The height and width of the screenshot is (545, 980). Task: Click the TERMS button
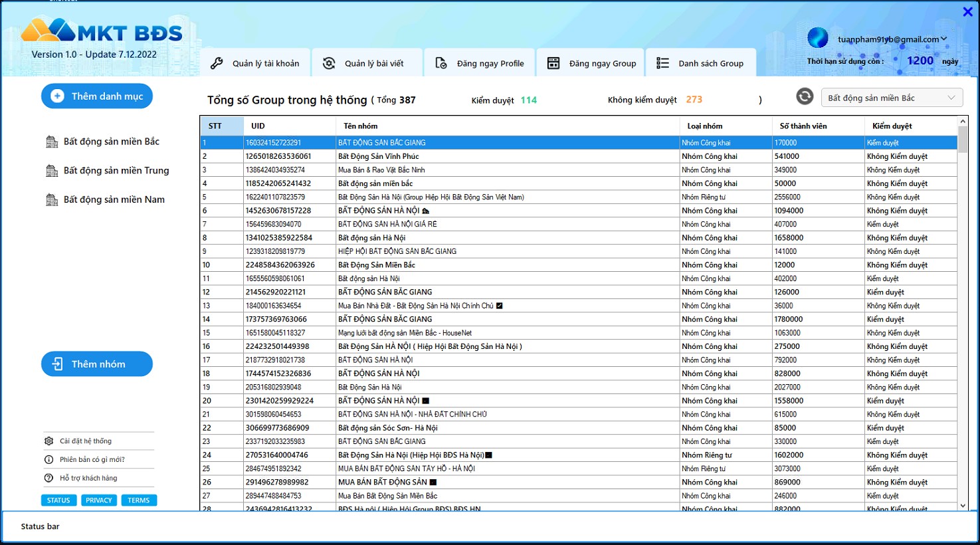coord(139,500)
